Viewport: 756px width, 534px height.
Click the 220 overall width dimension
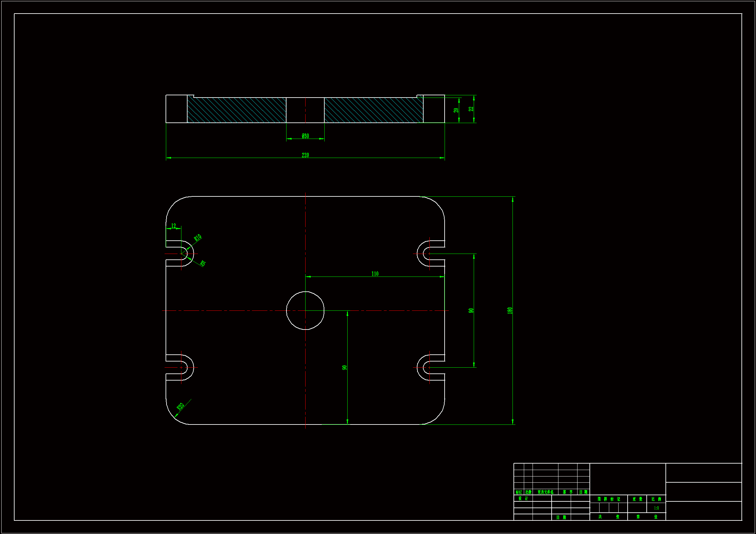[305, 155]
